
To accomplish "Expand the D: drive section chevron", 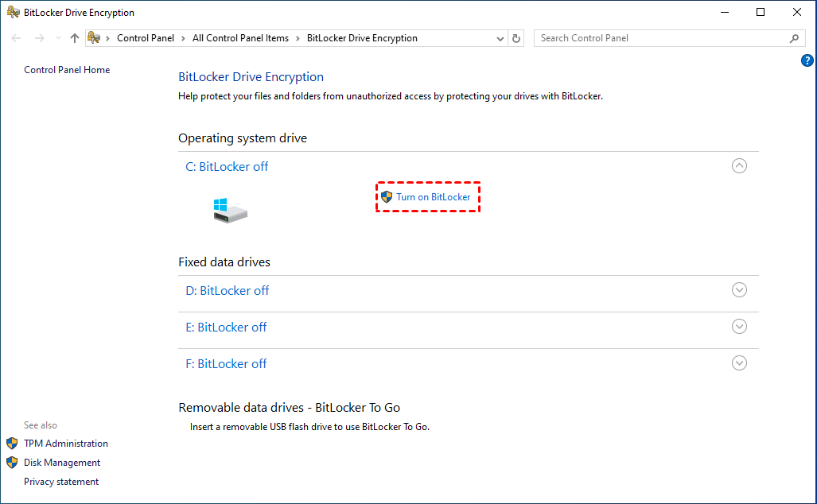I will coord(739,290).
